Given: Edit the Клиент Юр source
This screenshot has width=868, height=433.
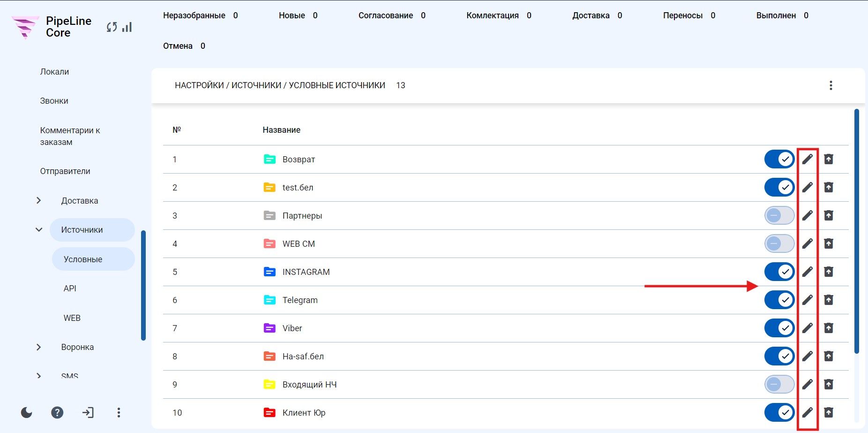Looking at the screenshot, I should pos(807,412).
